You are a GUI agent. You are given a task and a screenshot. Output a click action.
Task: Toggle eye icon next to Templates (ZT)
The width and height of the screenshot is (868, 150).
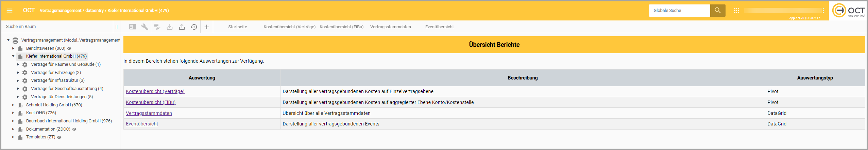tap(59, 137)
